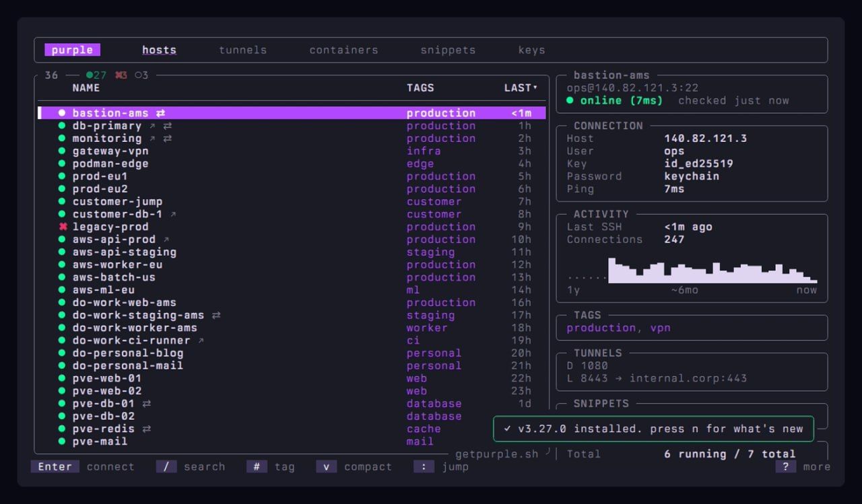Click the green online dot in bastion-ams panel
The width and height of the screenshot is (862, 504).
[570, 100]
